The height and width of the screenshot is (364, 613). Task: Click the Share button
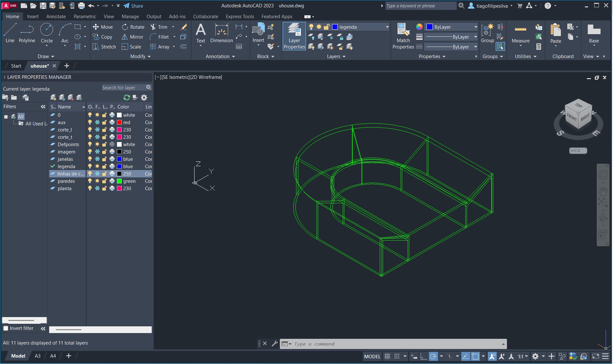pyautogui.click(x=133, y=6)
